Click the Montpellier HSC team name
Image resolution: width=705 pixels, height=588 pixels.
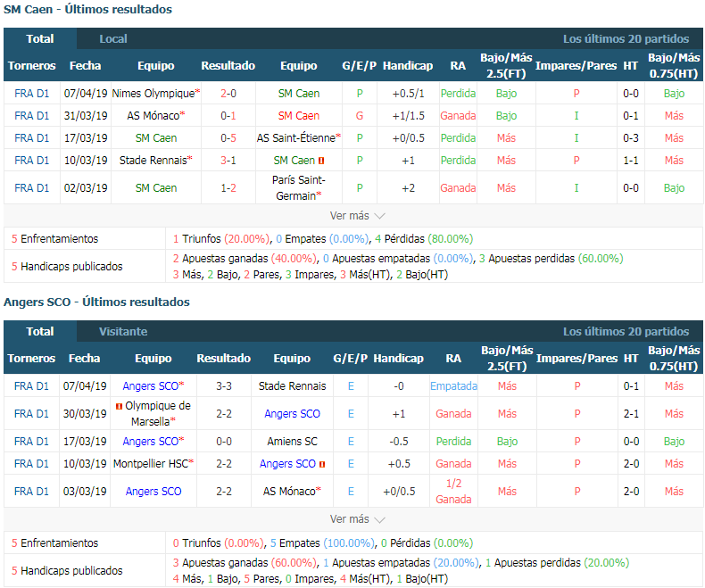pyautogui.click(x=151, y=464)
